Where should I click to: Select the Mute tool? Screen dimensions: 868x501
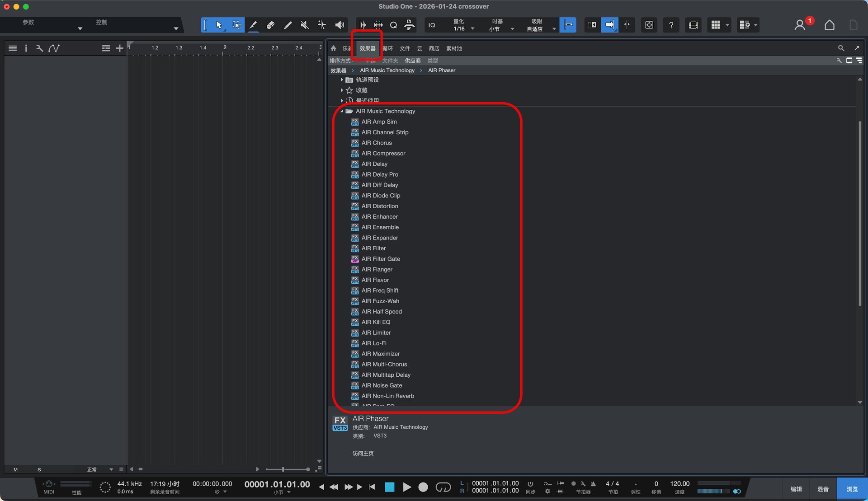(305, 25)
